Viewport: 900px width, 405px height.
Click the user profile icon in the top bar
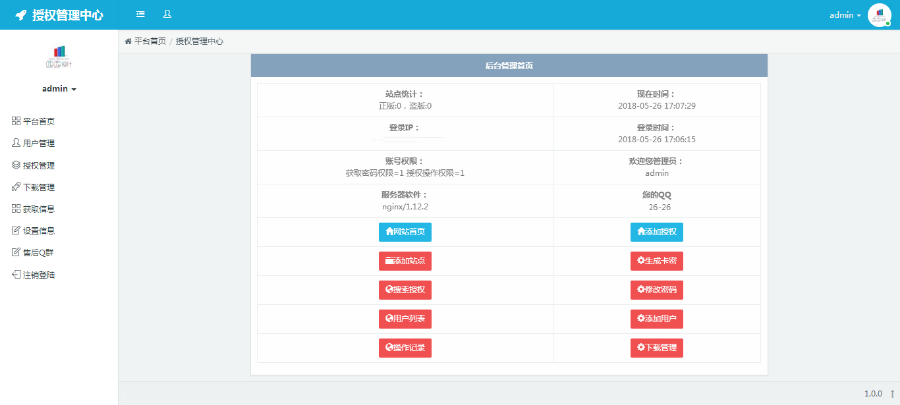(167, 14)
